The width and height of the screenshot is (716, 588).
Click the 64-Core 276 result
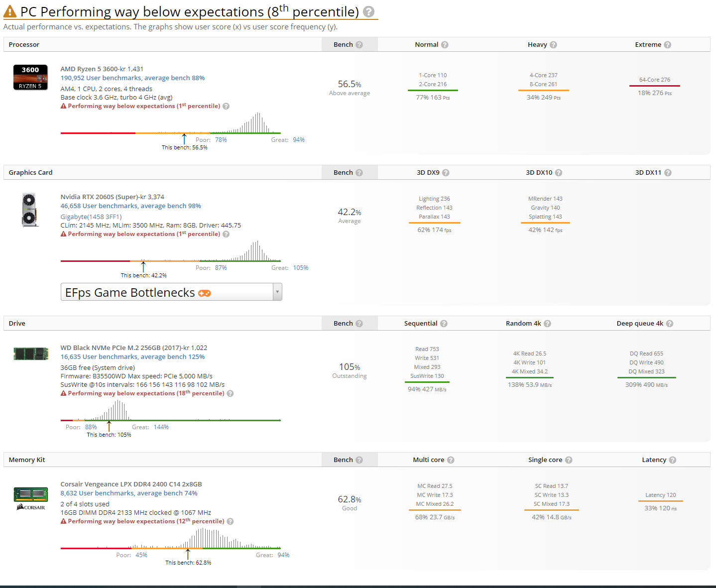(x=655, y=80)
